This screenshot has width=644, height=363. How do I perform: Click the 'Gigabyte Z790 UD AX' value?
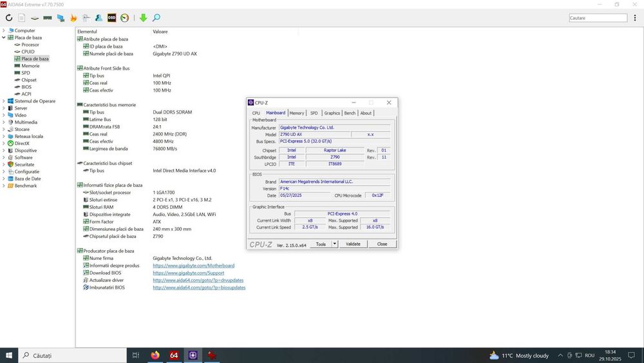pos(175,54)
